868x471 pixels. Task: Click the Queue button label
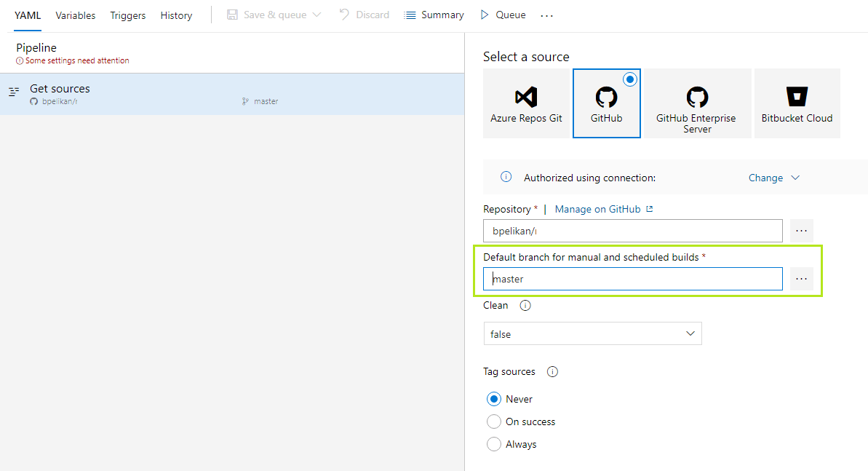coord(510,15)
